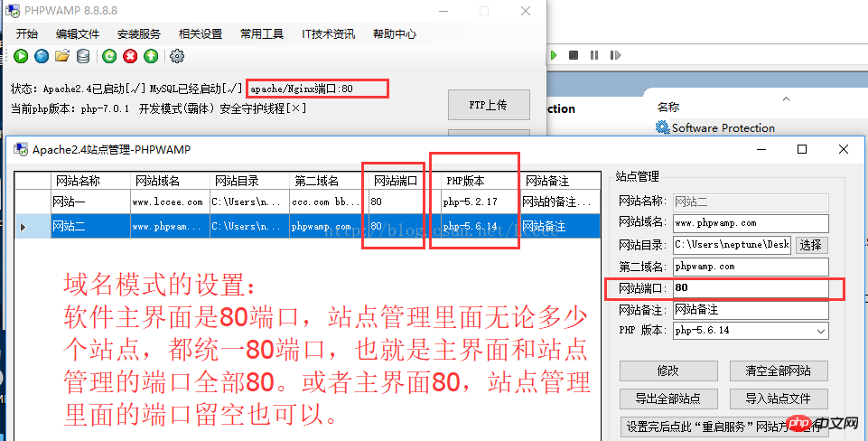This screenshot has width=868, height=441.
Task: Click the step-forward icon in background window
Action: point(615,55)
